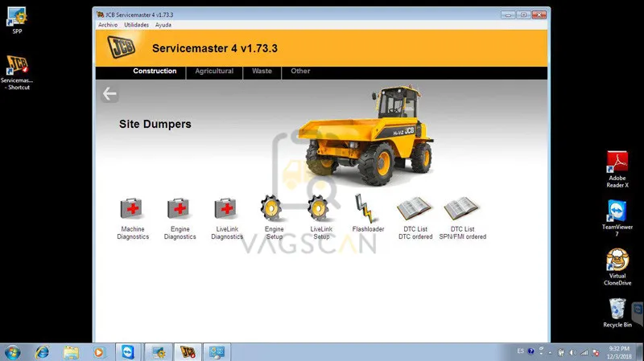Open the Windows Start menu
Image resolution: width=644 pixels, height=361 pixels.
pyautogui.click(x=13, y=352)
